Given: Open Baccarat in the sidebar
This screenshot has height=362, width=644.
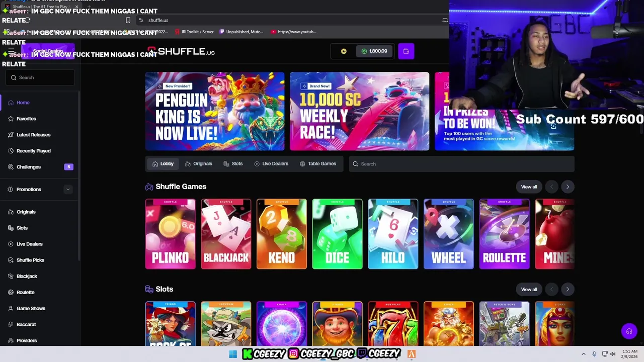Looking at the screenshot, I should [x=40, y=324].
